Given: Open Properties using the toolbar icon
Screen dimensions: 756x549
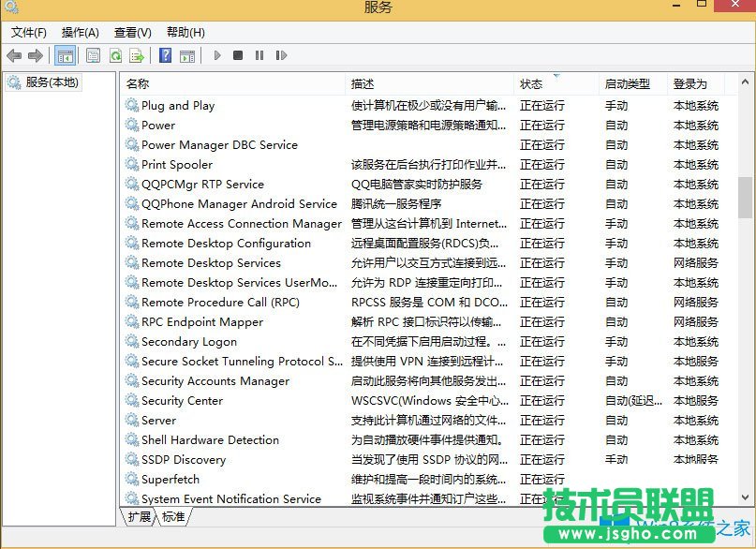Looking at the screenshot, I should coord(94,55).
